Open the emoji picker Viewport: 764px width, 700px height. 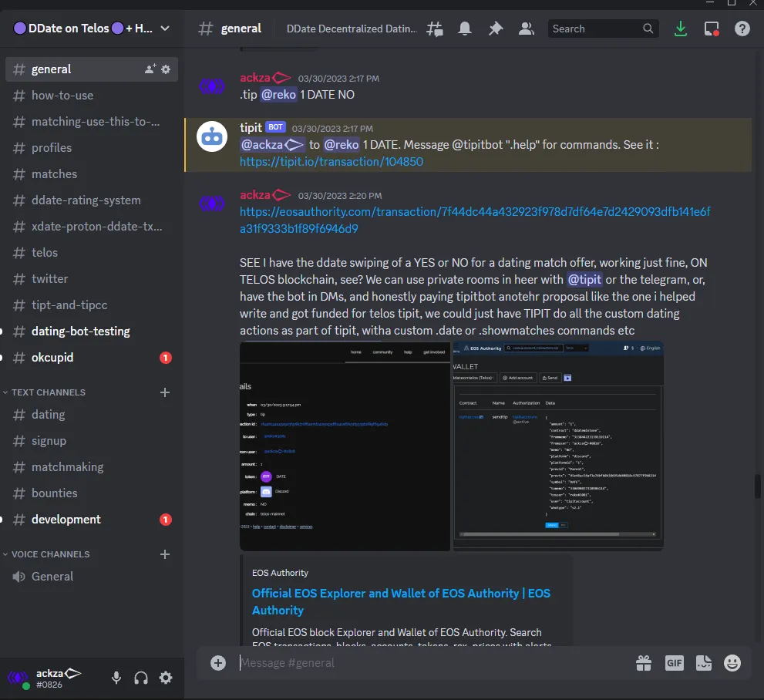(x=732, y=662)
